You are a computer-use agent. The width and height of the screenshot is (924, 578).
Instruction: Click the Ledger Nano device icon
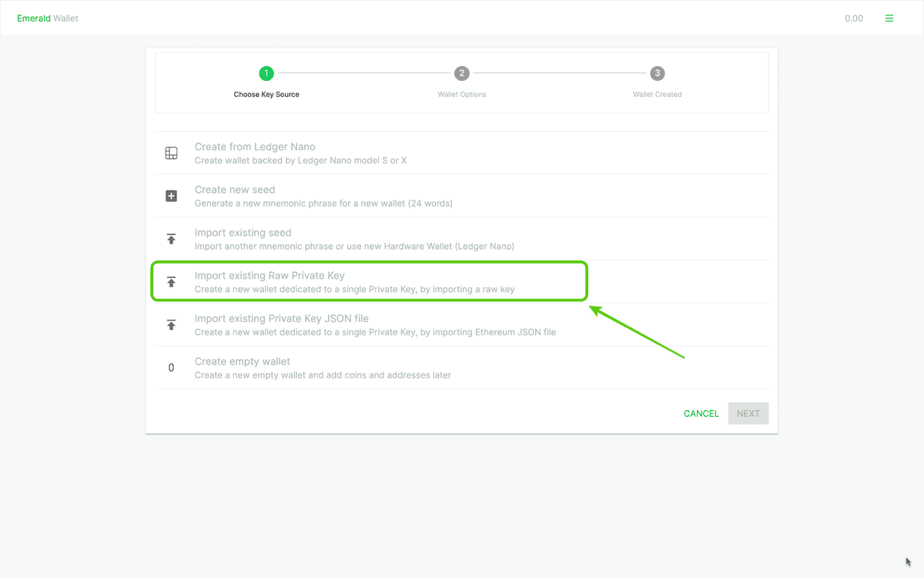[x=171, y=153]
